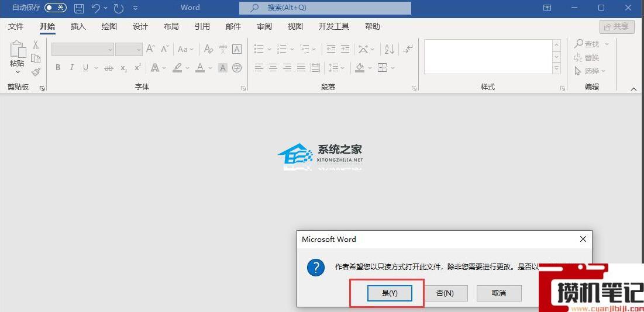Screen dimensions: 644x312
Task: Expand the Styles gallery More arrow
Action: pos(556,68)
